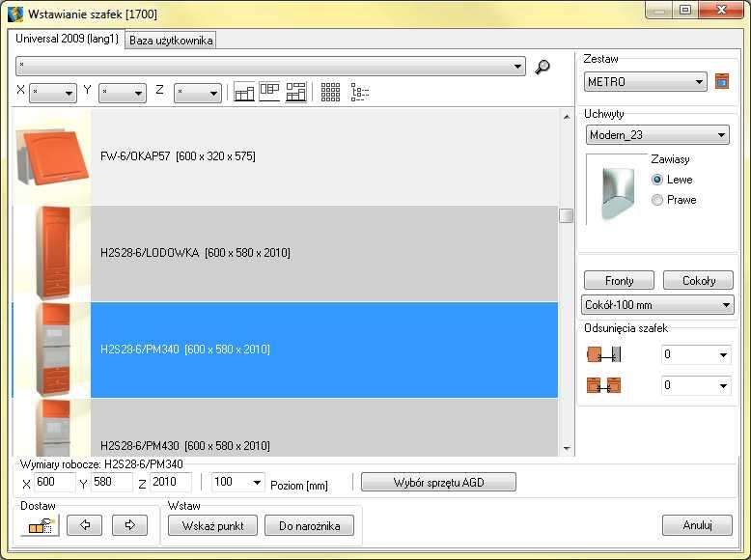Open the search filter combo box
This screenshot has height=560, width=751.
pyautogui.click(x=270, y=66)
